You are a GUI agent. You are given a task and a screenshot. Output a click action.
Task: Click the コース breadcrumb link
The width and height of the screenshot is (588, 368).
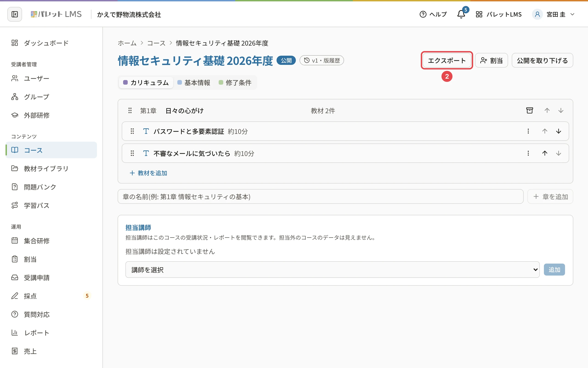click(x=156, y=43)
